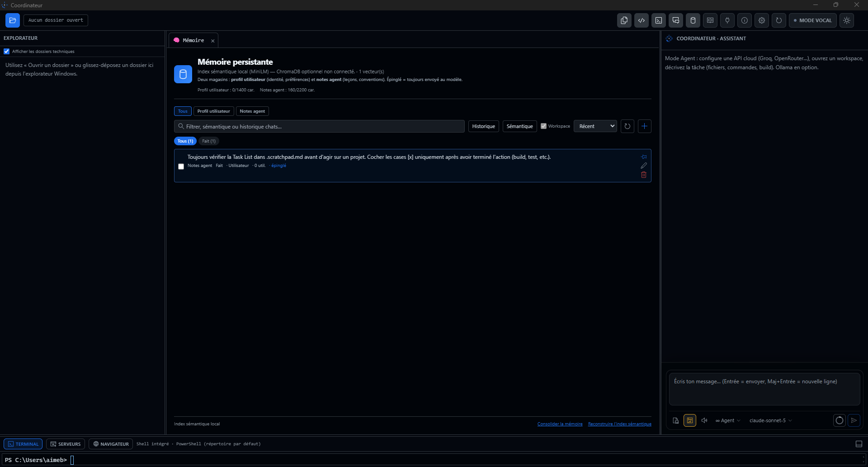
Task: Toggle 'Afficher les dossiers techniques' checkbox
Action: coord(7,52)
